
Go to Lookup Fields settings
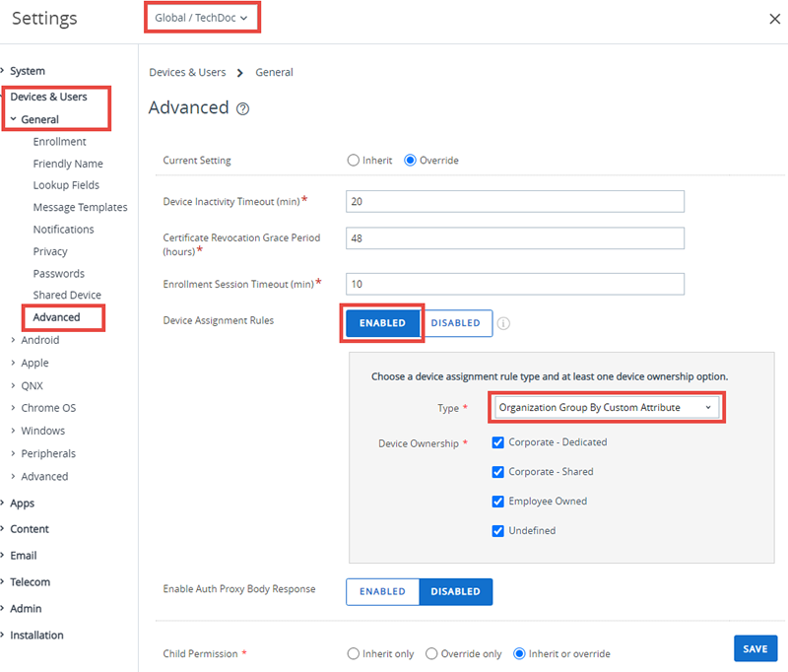coord(66,185)
